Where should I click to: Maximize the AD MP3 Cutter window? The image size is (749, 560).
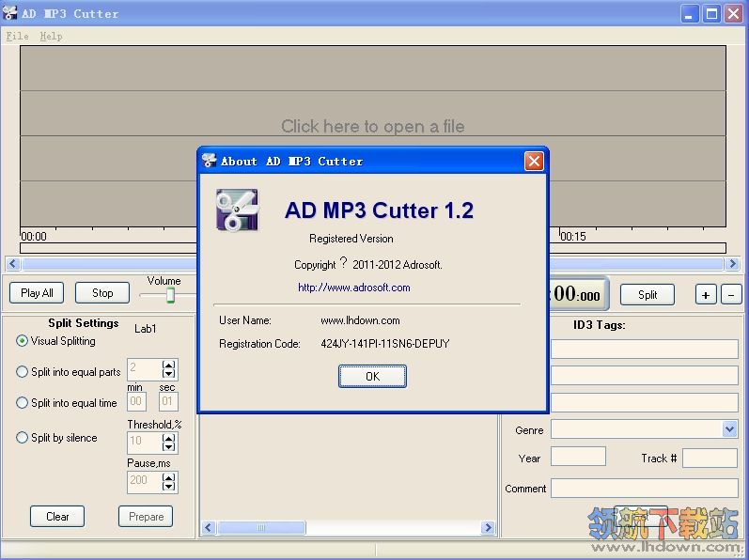(x=711, y=13)
